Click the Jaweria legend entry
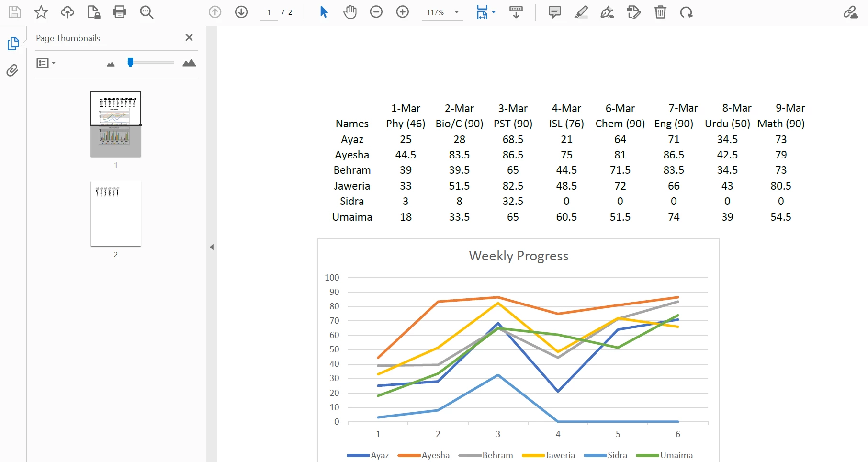The height and width of the screenshot is (462, 868). pyautogui.click(x=549, y=455)
